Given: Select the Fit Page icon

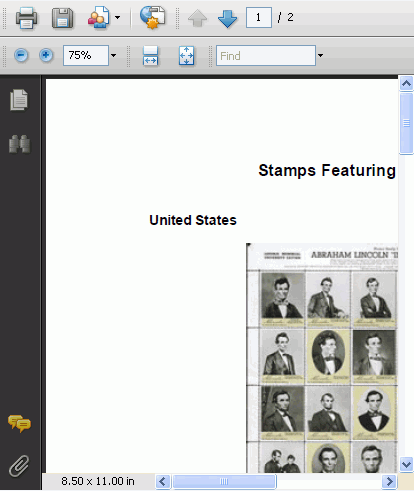Looking at the screenshot, I should click(x=186, y=56).
